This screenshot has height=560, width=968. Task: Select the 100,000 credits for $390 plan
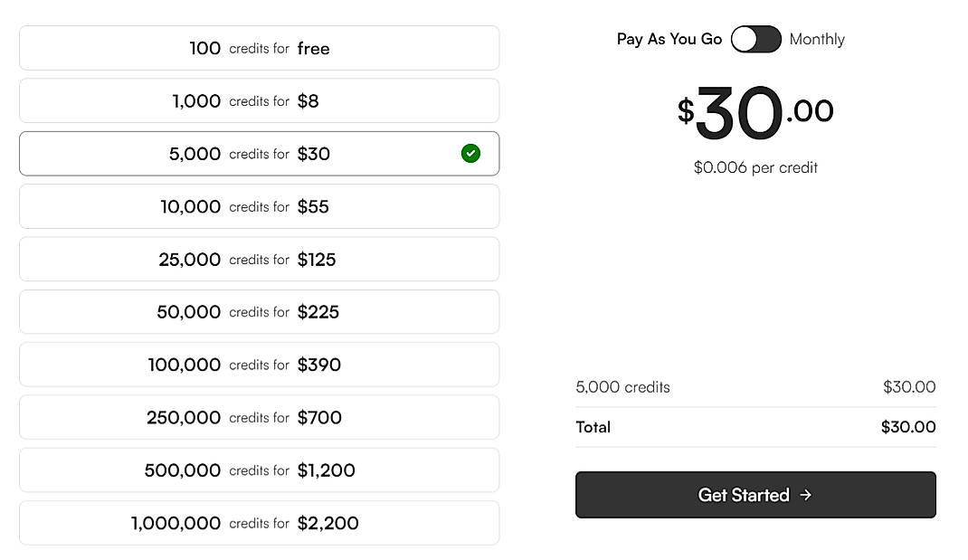click(x=260, y=365)
